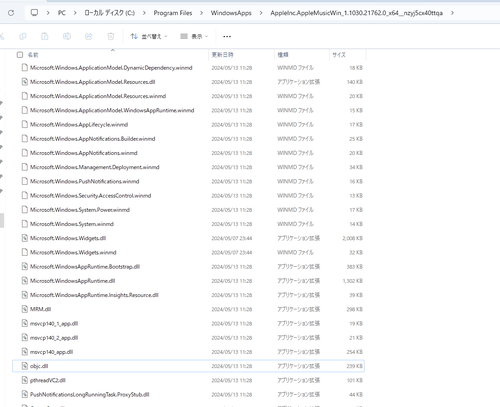500x407 pixels.
Task: Expand chevron after Program Files breadcrumb
Action: tap(201, 13)
